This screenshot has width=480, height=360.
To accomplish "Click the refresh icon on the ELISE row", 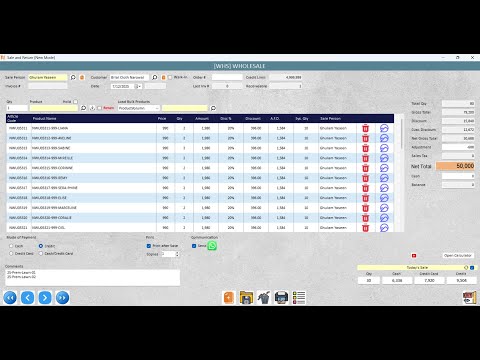I will (384, 198).
